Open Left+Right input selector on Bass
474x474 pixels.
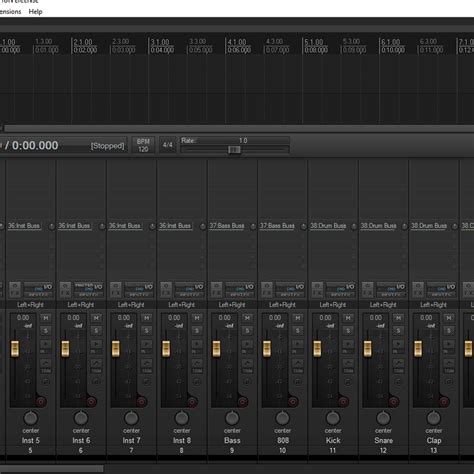coord(232,305)
